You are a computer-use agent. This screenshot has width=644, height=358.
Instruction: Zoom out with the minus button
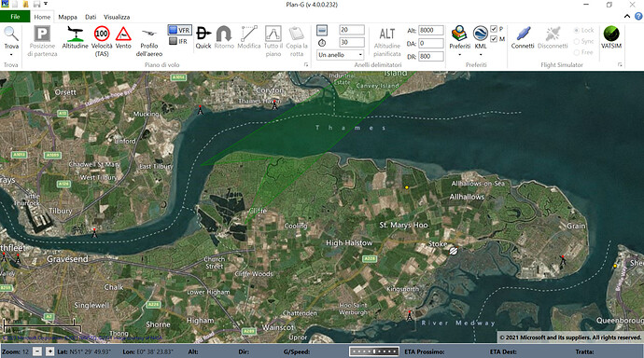click(37, 351)
